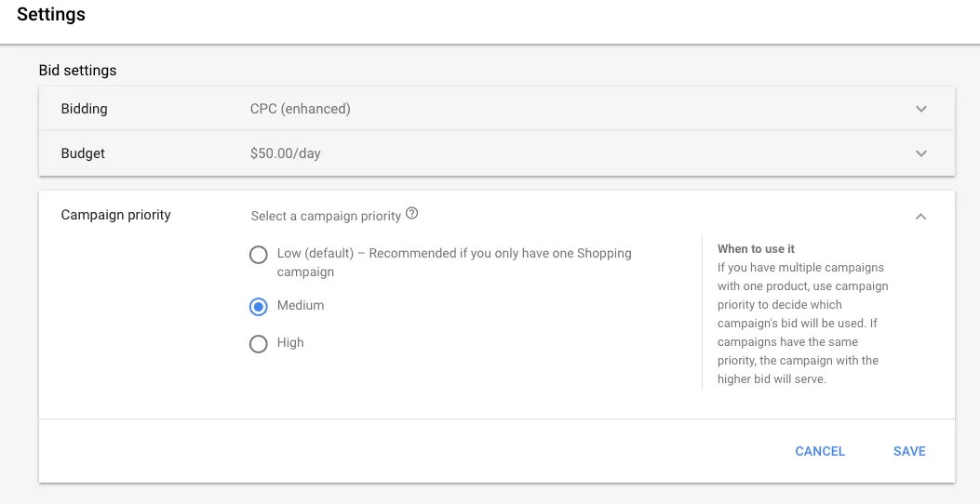This screenshot has width=980, height=504.
Task: Click the 'Low (default)' recommendation text
Action: [x=453, y=254]
